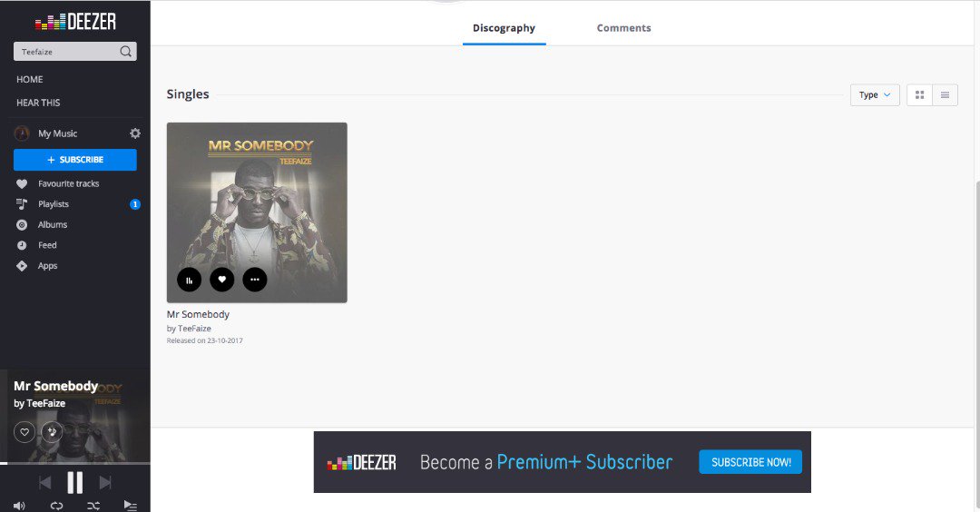
Task: Click the blue Playlists count badge
Action: (135, 204)
